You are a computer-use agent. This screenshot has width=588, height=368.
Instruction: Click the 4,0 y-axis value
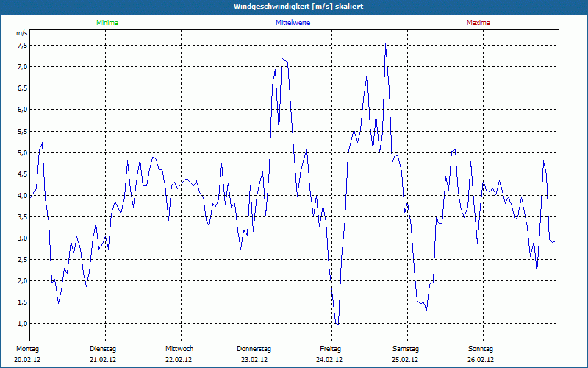coord(22,195)
